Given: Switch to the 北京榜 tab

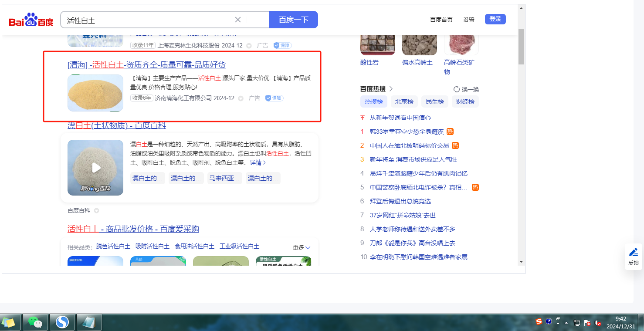Looking at the screenshot, I should (404, 101).
